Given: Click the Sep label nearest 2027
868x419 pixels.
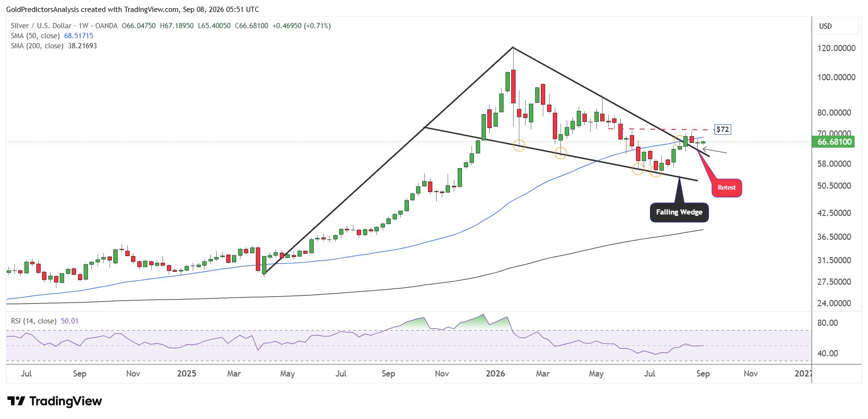Looking at the screenshot, I should (x=703, y=374).
